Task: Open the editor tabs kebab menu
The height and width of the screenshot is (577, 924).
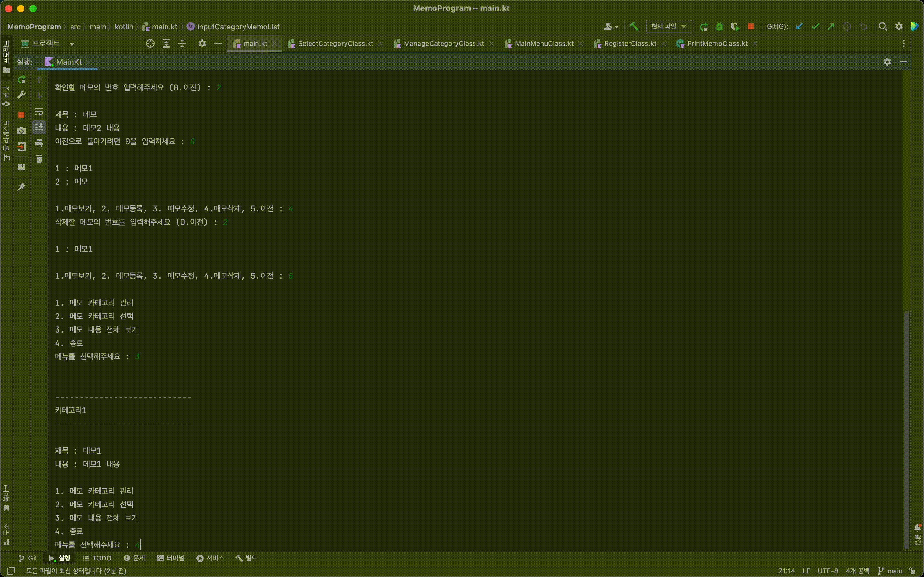Action: (904, 43)
